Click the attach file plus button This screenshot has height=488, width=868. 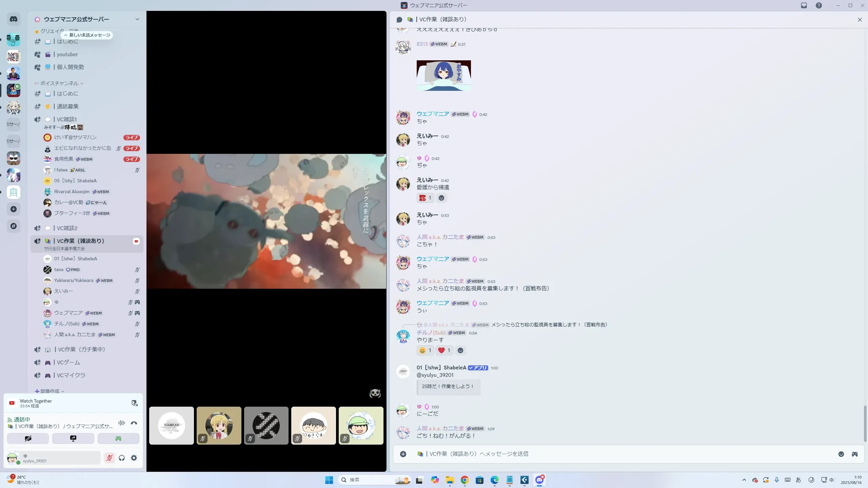[403, 454]
